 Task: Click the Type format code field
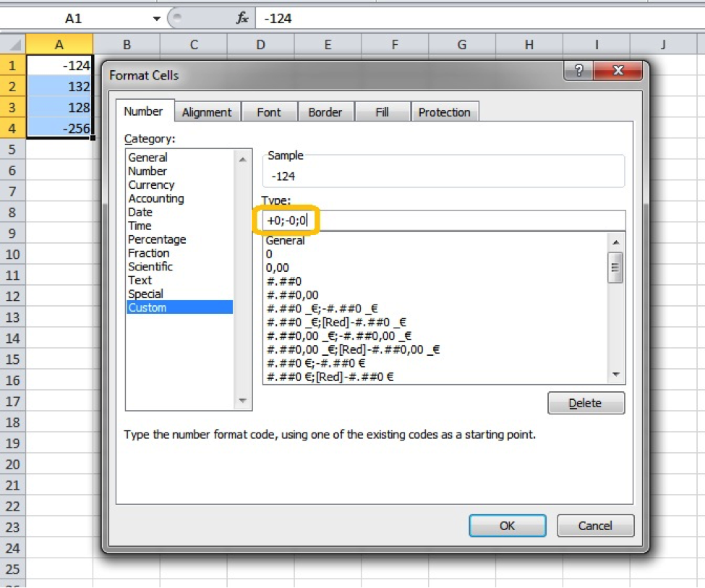(443, 221)
